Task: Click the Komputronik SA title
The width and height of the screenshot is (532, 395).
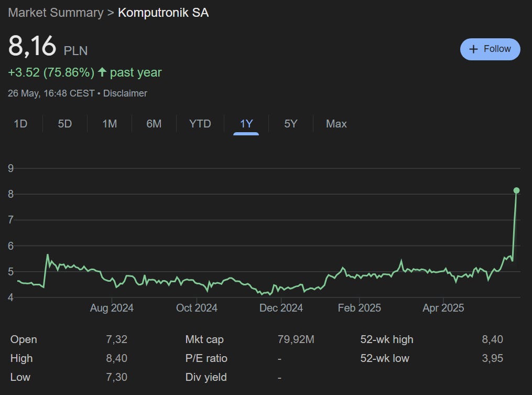Action: tap(163, 13)
